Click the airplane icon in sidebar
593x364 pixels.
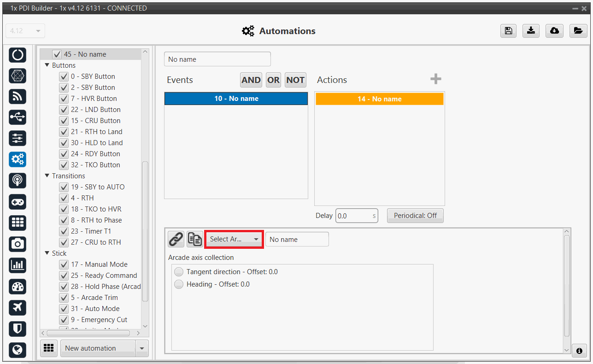[x=18, y=307]
